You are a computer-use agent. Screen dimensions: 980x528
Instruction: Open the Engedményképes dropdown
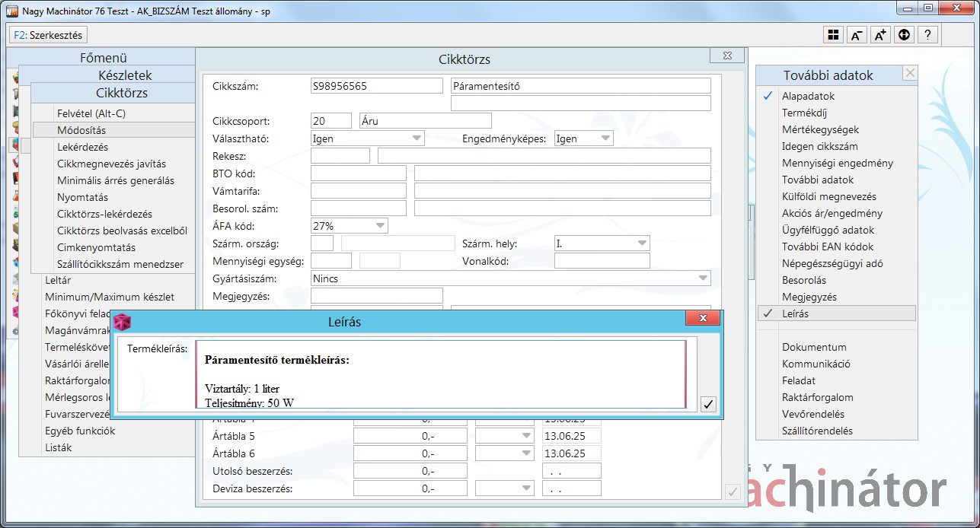click(x=605, y=138)
